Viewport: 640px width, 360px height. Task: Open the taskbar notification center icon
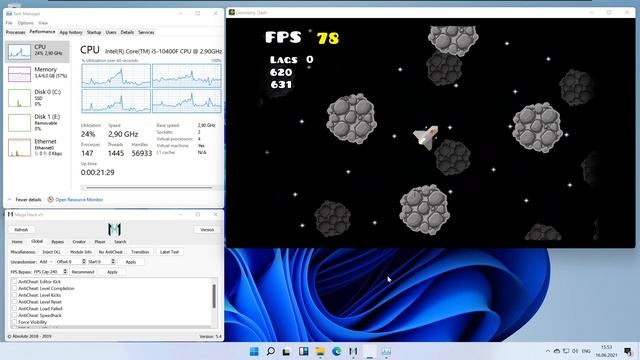(x=628, y=351)
